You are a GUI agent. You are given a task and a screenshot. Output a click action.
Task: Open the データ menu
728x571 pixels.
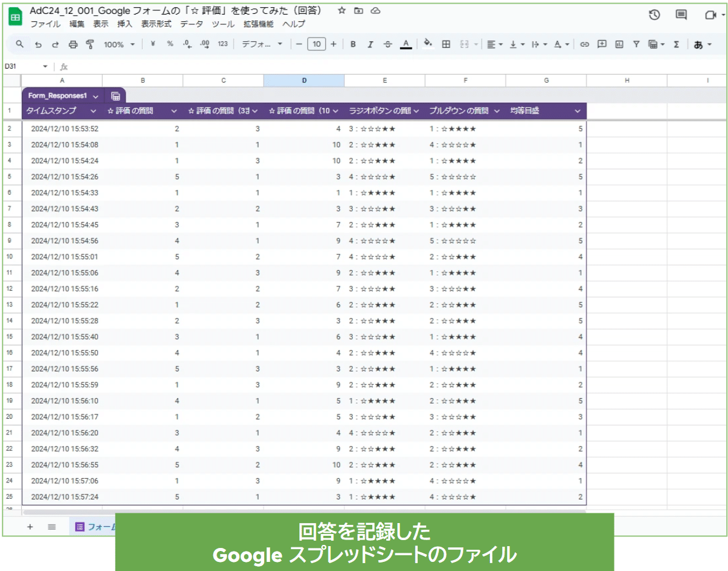(191, 24)
